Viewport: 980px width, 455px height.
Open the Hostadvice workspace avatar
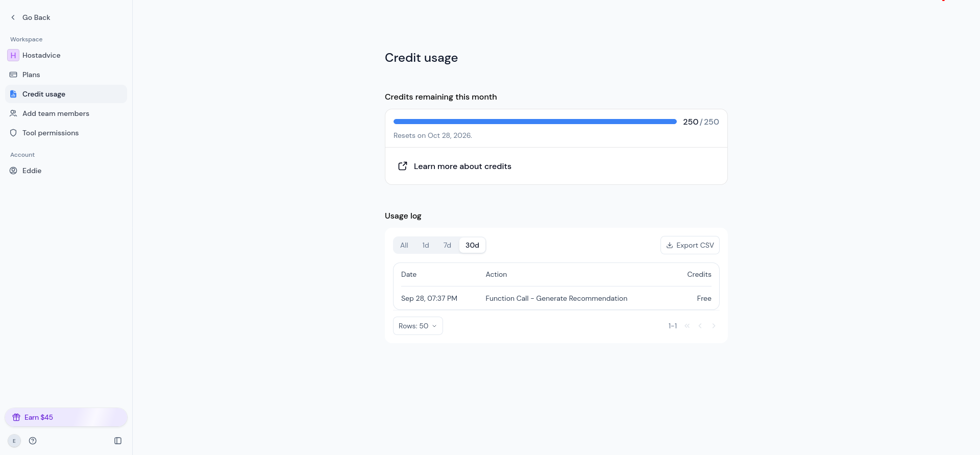tap(13, 55)
